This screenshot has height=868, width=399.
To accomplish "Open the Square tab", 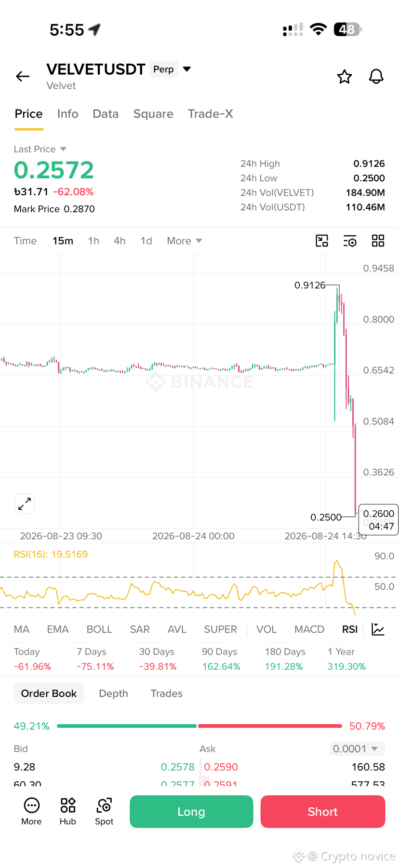I will pyautogui.click(x=153, y=114).
